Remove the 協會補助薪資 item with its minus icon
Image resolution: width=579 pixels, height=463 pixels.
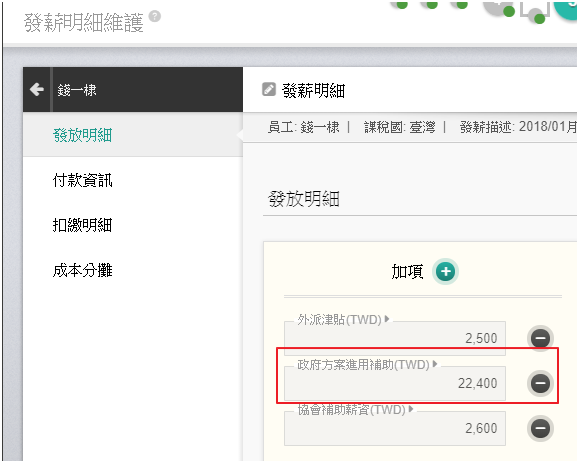[x=540, y=428]
